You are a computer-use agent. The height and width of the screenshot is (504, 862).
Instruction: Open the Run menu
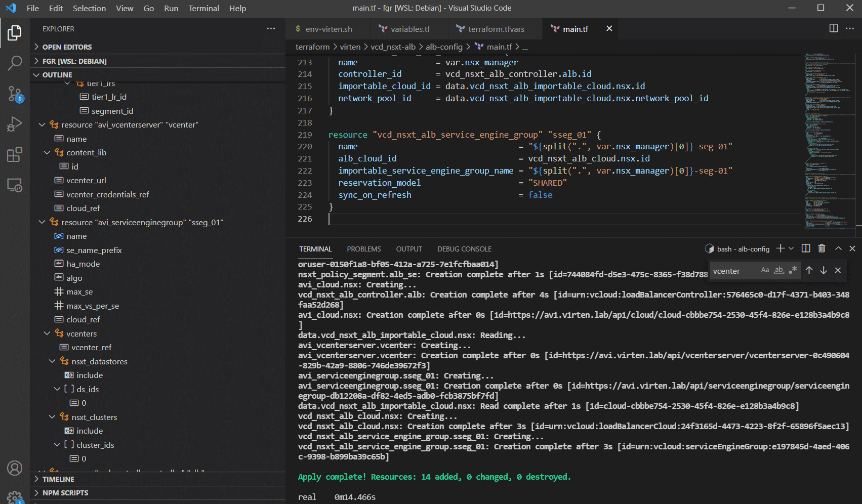(171, 8)
